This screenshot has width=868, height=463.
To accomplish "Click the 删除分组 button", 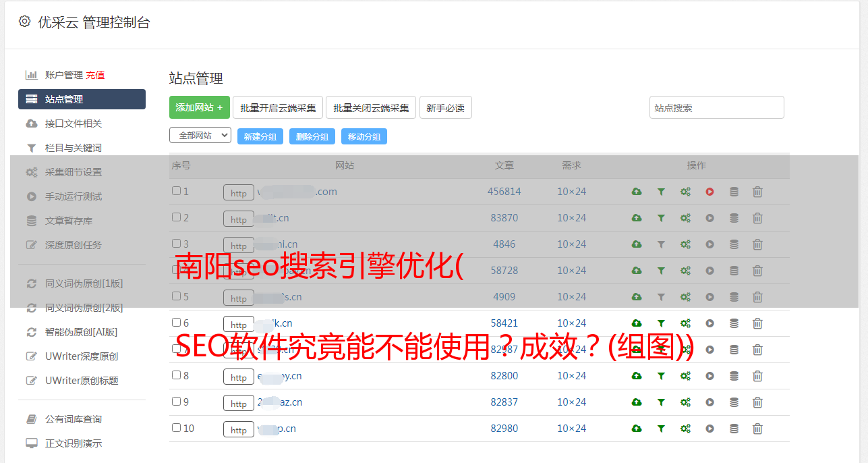I will 312,136.
